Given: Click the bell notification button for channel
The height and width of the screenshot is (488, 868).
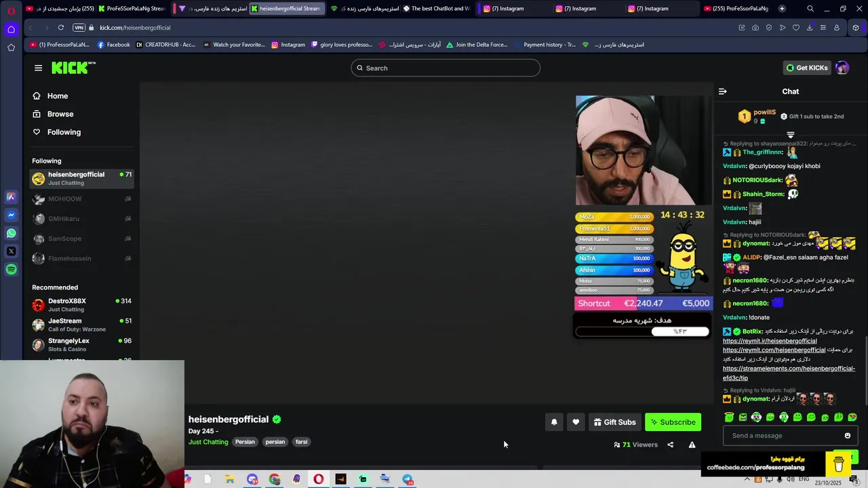Looking at the screenshot, I should [554, 422].
